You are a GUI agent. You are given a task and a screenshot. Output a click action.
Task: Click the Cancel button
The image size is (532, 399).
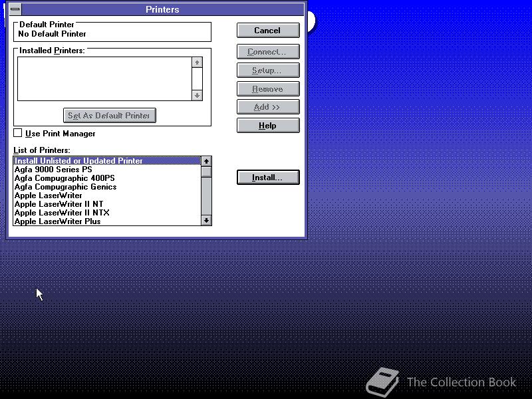(x=268, y=31)
